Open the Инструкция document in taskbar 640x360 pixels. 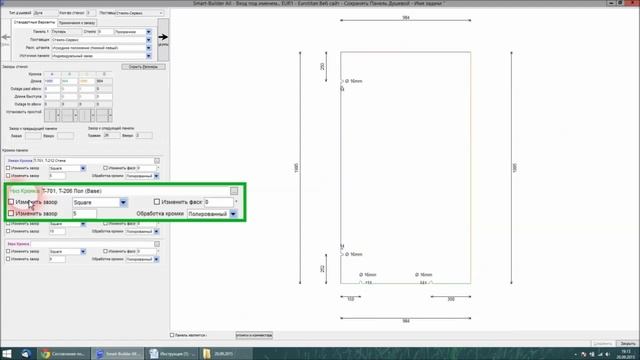coord(171,354)
